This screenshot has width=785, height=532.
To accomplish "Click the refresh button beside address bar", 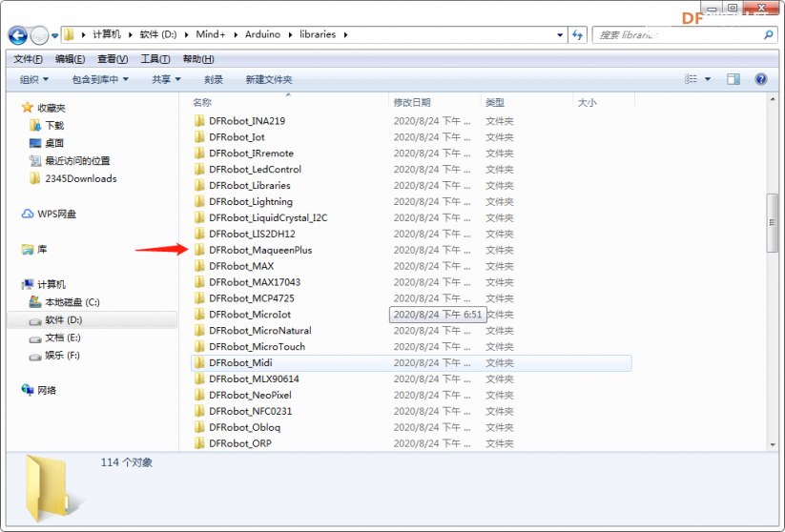I will pos(577,35).
